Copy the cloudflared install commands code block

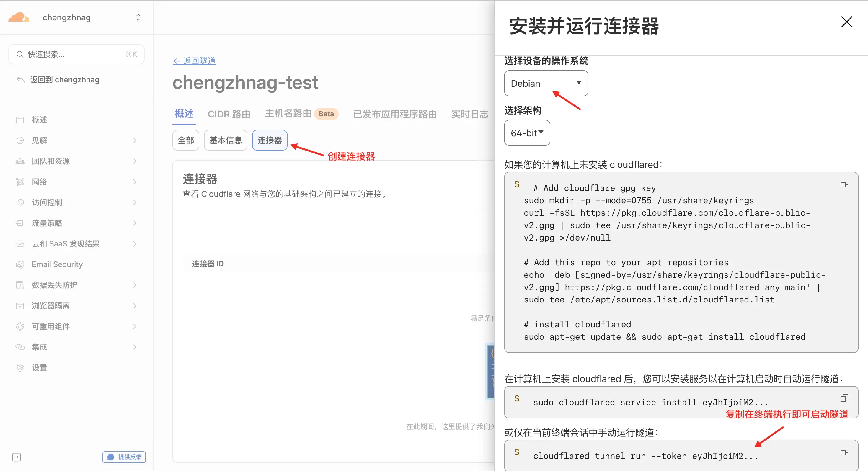(844, 184)
